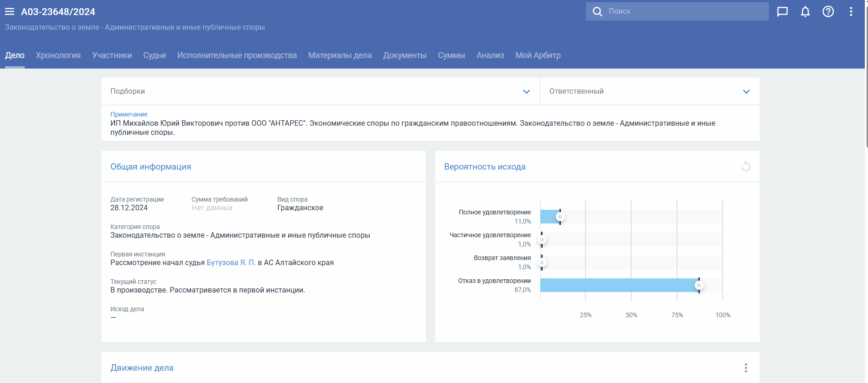The width and height of the screenshot is (868, 383).
Task: Open the hamburger navigation menu
Action: click(10, 12)
